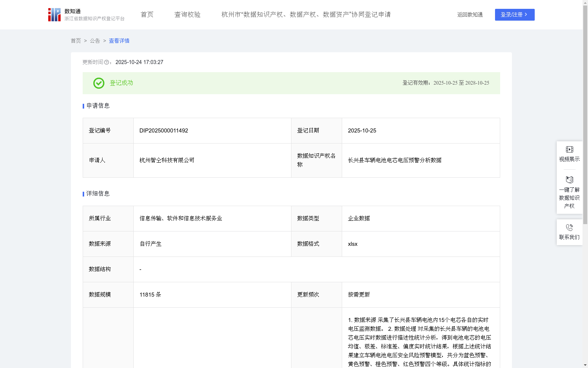The width and height of the screenshot is (588, 368).
Task: Open the 杭州市协同登记申请 nav item
Action: pyautogui.click(x=306, y=15)
